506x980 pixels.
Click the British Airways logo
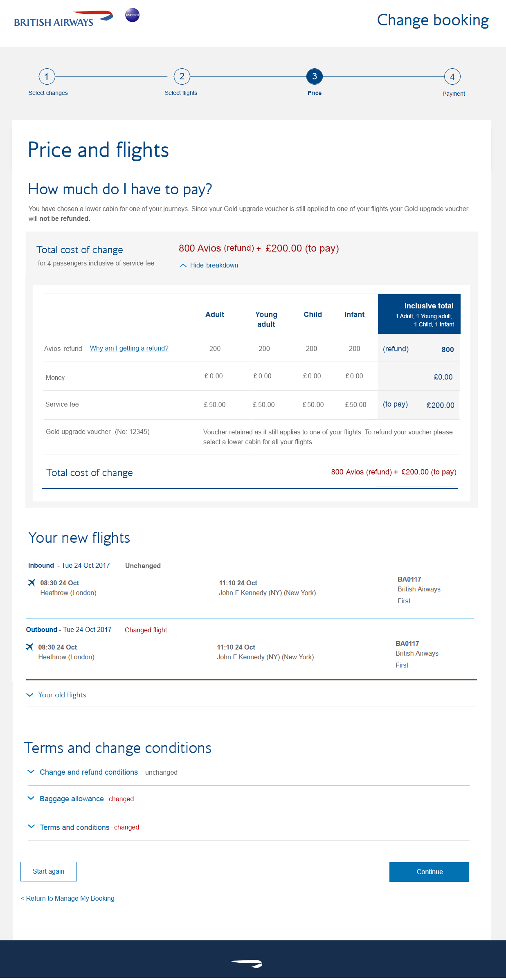click(63, 19)
